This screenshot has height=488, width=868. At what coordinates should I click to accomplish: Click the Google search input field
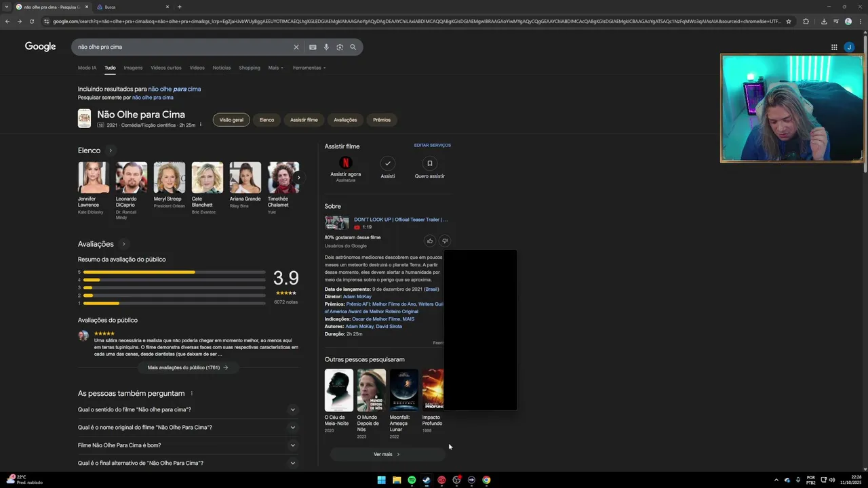pos(183,47)
